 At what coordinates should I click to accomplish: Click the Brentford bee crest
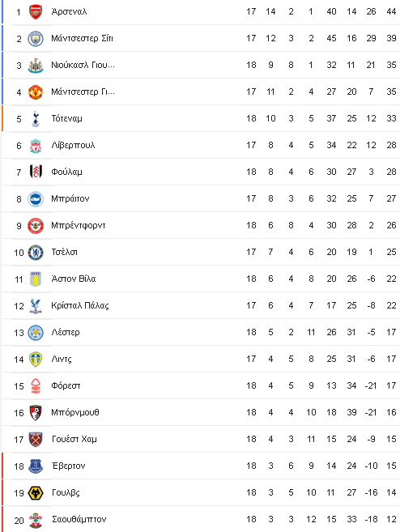pyautogui.click(x=36, y=226)
